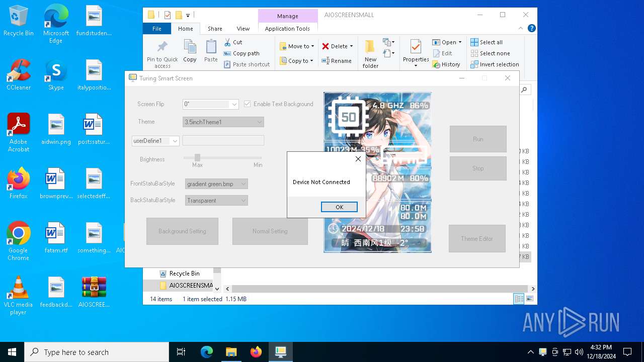
Task: Switch Explorer to details view icon
Action: coord(518,299)
